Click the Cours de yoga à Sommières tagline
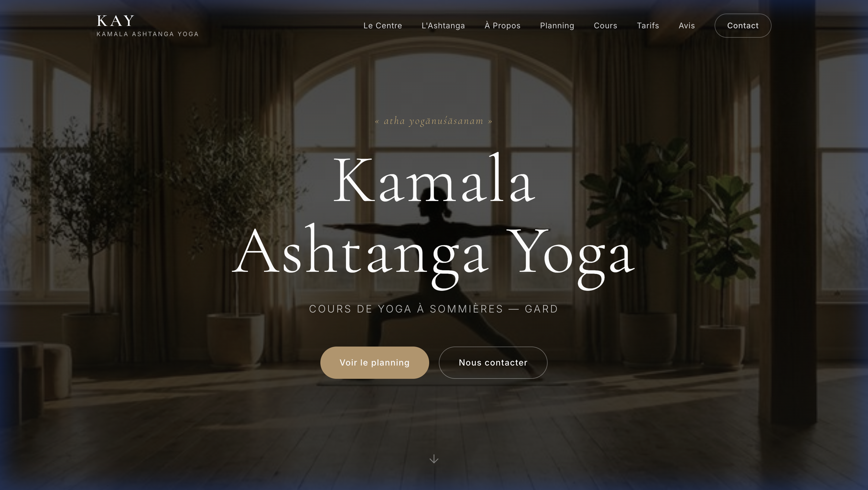 [x=434, y=309]
